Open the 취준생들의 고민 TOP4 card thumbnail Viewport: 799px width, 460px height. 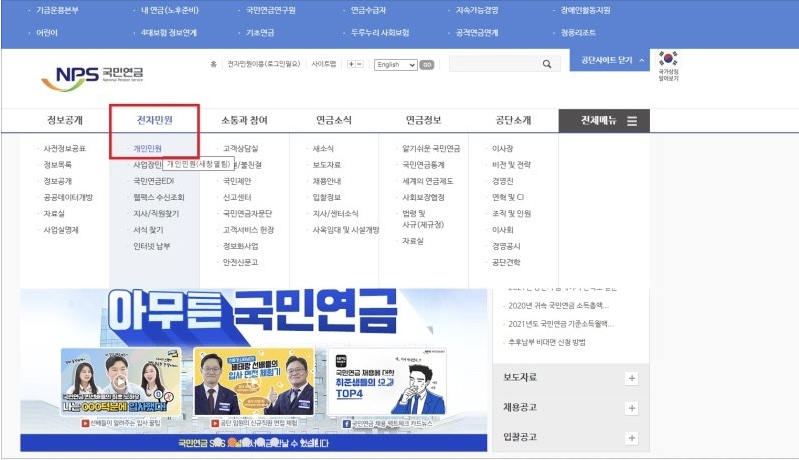[387, 382]
